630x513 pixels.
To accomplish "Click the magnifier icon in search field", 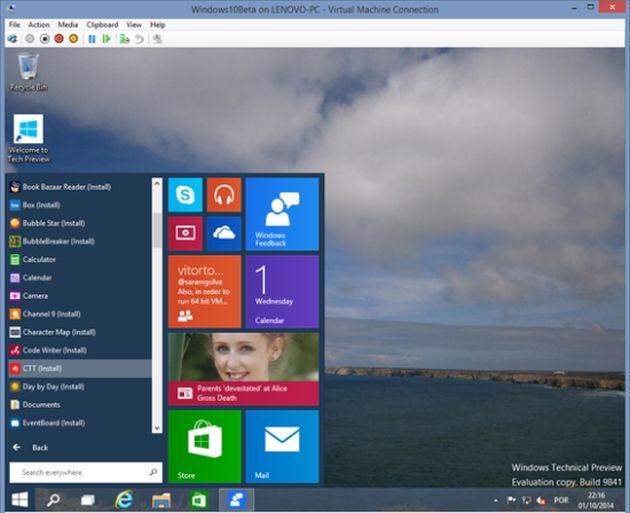I will 153,472.
